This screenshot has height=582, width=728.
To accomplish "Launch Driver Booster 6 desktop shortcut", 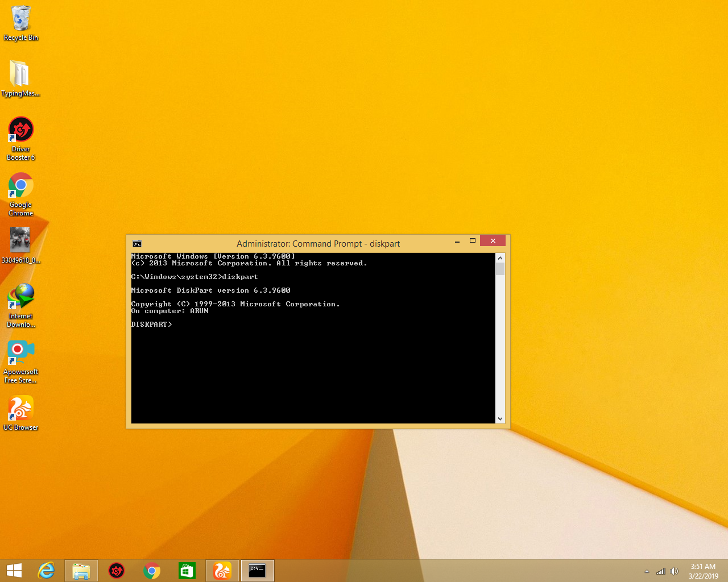I will 21,131.
